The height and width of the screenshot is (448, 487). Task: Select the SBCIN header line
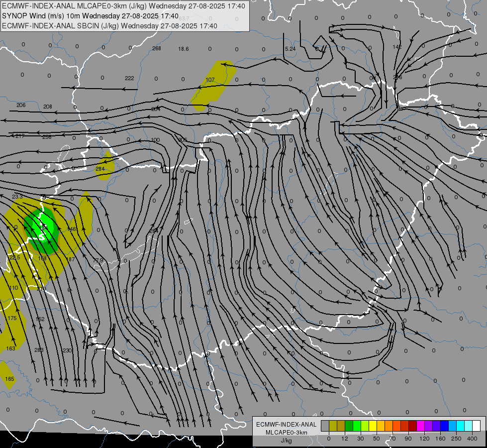point(109,26)
